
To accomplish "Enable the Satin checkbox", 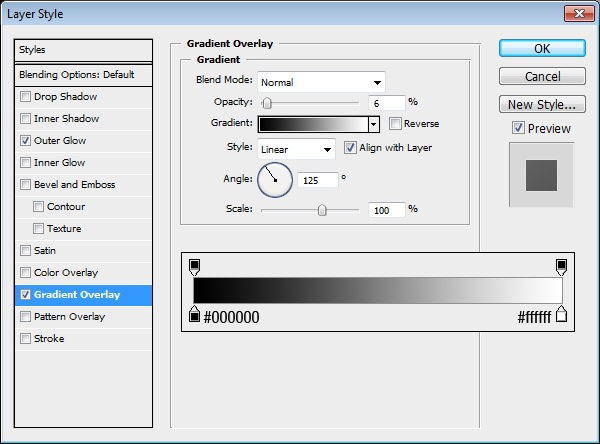I will tap(25, 251).
